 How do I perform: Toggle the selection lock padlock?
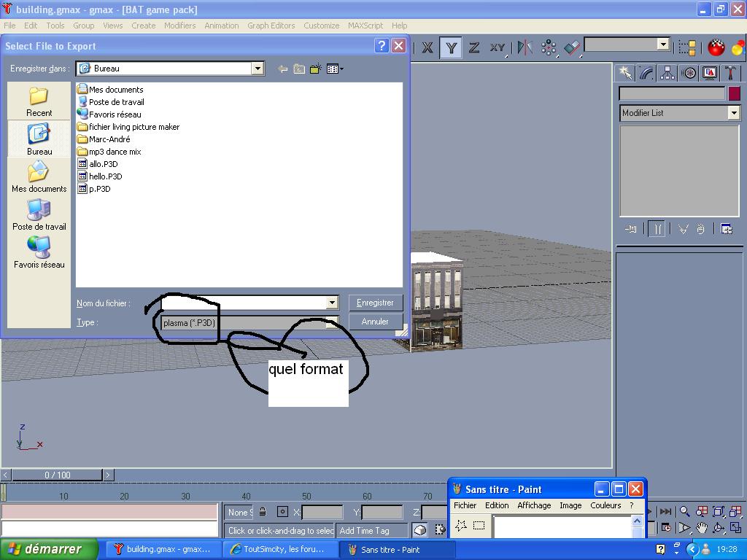pos(263,512)
